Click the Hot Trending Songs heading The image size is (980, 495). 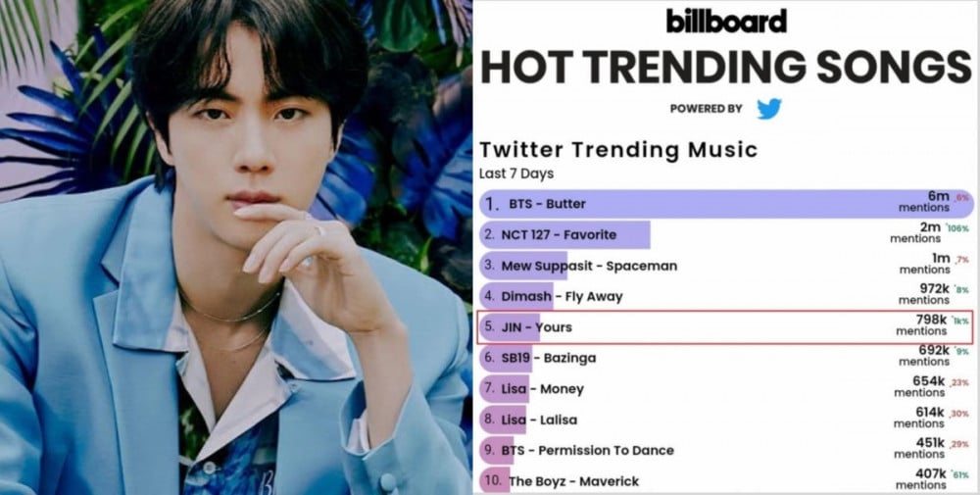[726, 67]
